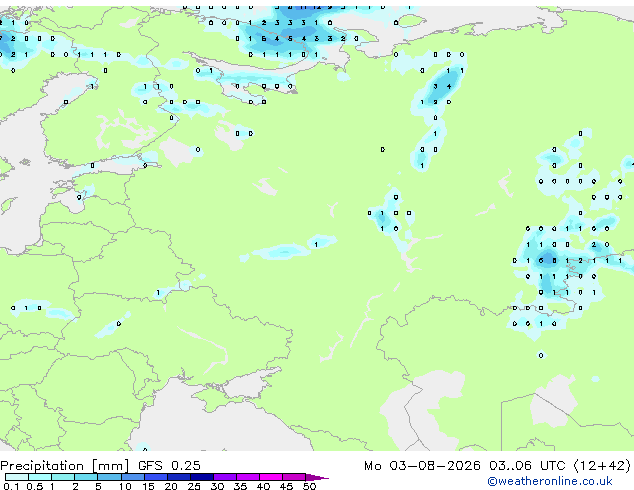Click the 25–30 mm legend swatch
Viewport: 634px width, 490px height.
[x=202, y=477]
